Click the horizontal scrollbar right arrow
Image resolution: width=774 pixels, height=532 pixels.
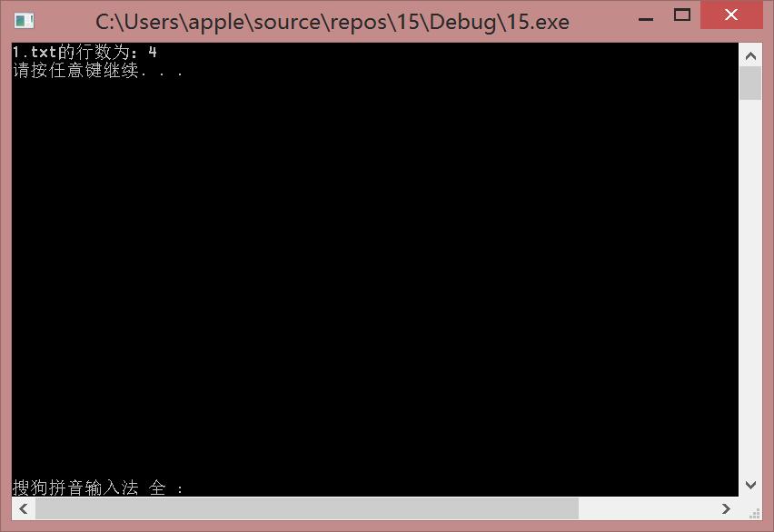tap(726, 508)
